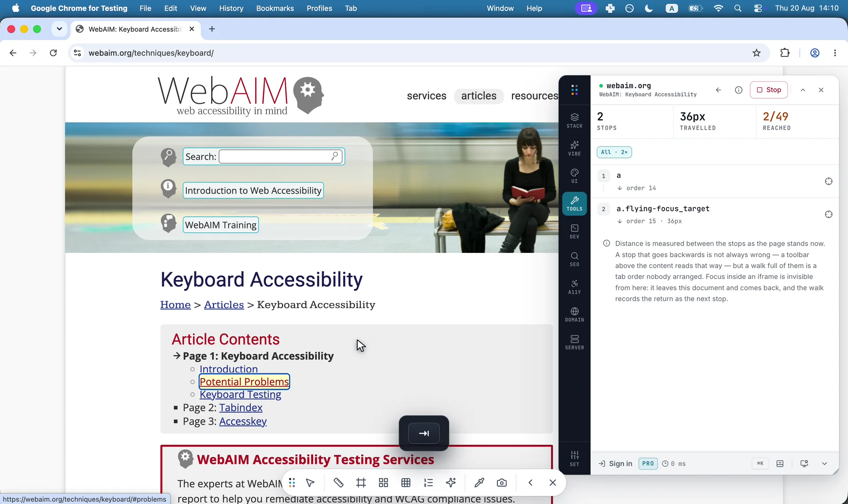Open the History menu in menu bar
This screenshot has width=848, height=504.
(231, 8)
